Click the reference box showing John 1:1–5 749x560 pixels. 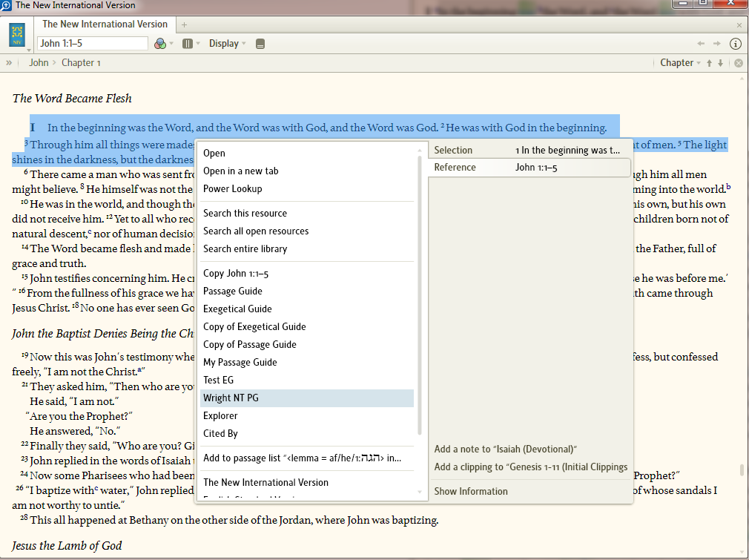[92, 43]
